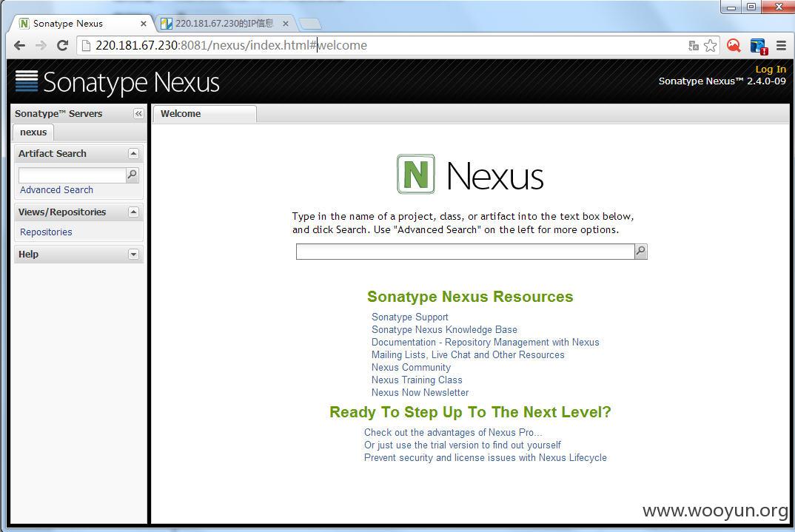Open the Sonatype Support link
The width and height of the screenshot is (795, 532).
tap(409, 317)
